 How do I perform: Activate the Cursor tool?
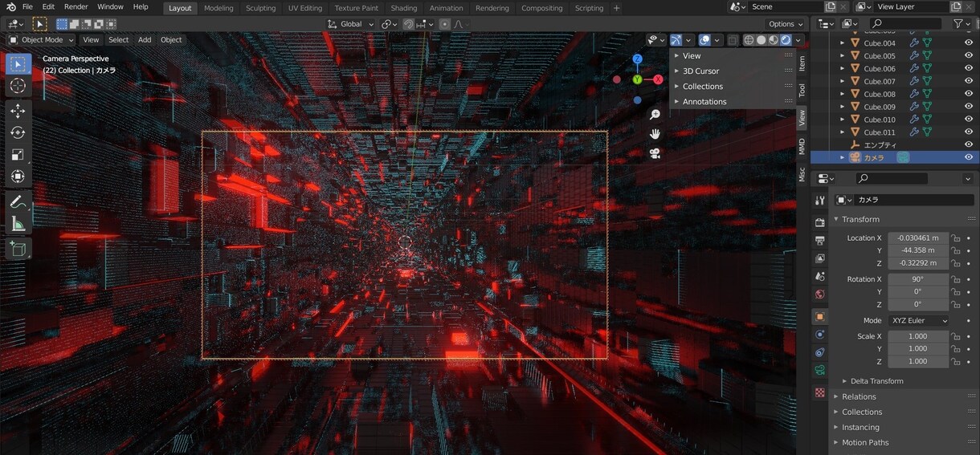pyautogui.click(x=18, y=86)
